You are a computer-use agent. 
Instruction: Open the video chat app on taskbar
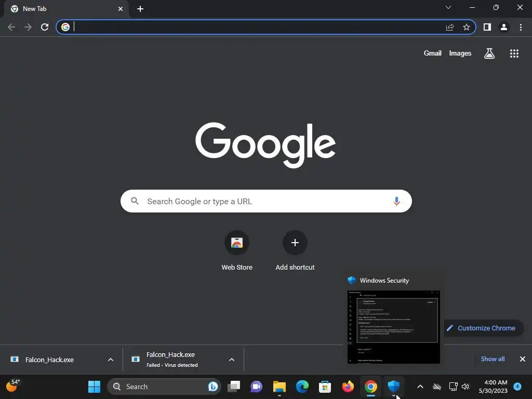click(257, 387)
